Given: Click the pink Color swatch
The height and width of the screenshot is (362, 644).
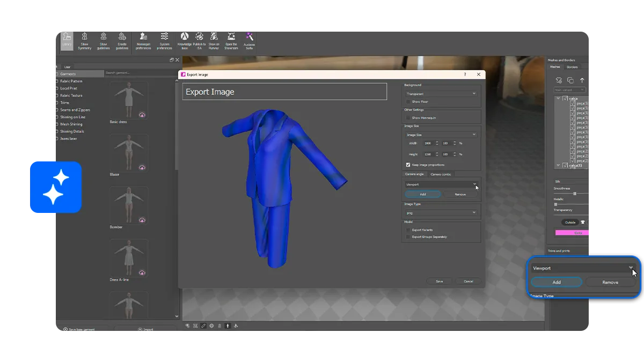Looking at the screenshot, I should click(573, 233).
